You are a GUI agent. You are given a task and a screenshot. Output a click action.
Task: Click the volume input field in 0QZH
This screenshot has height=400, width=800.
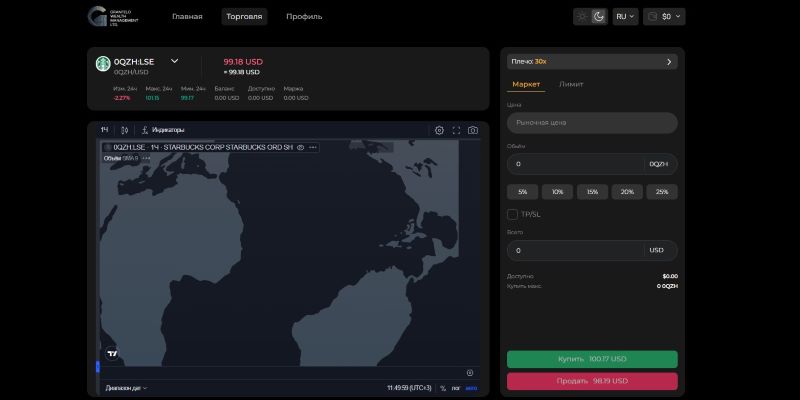click(x=592, y=164)
